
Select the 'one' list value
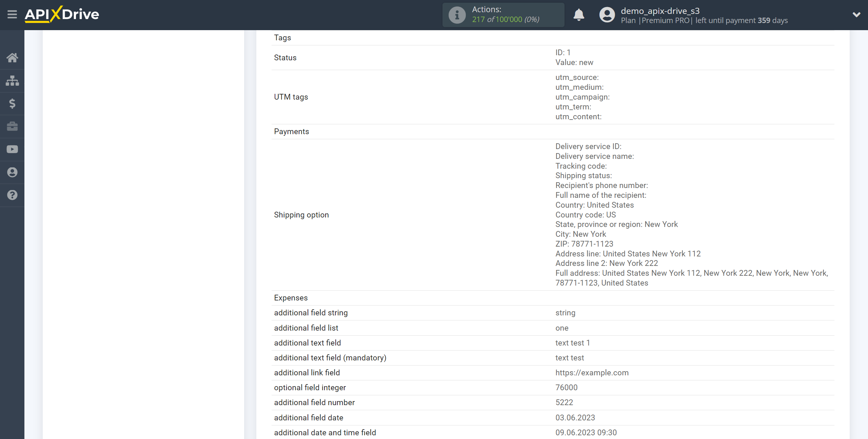click(x=562, y=328)
